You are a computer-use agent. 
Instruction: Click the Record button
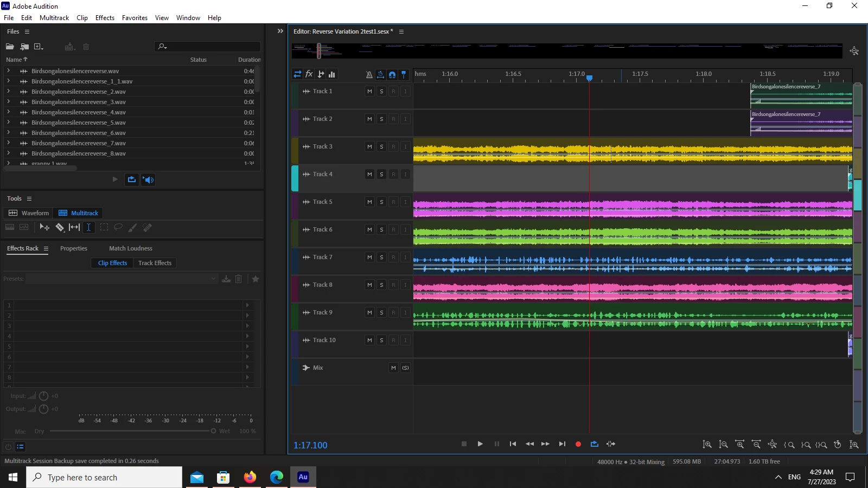tap(578, 444)
